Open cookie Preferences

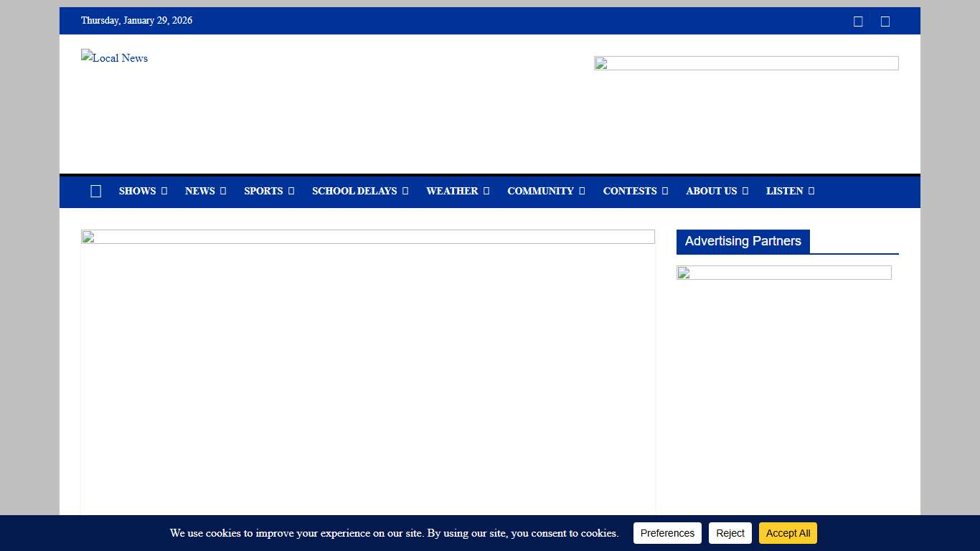(x=667, y=533)
